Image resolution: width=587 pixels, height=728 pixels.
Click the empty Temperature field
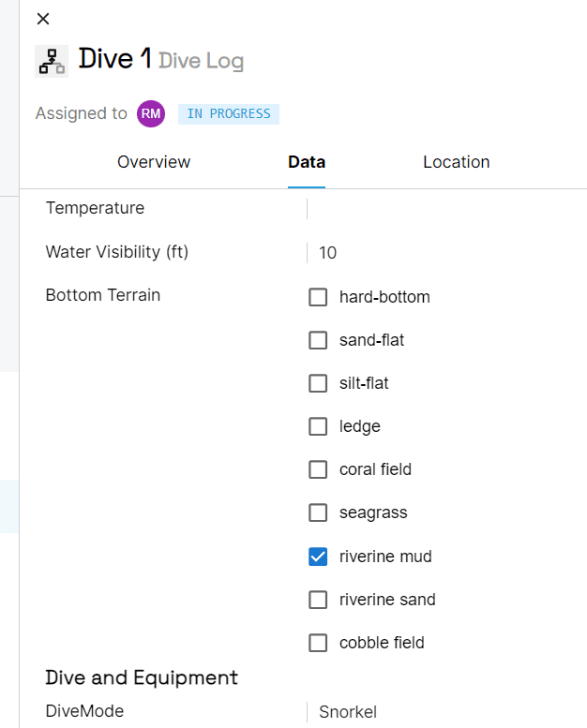point(441,208)
